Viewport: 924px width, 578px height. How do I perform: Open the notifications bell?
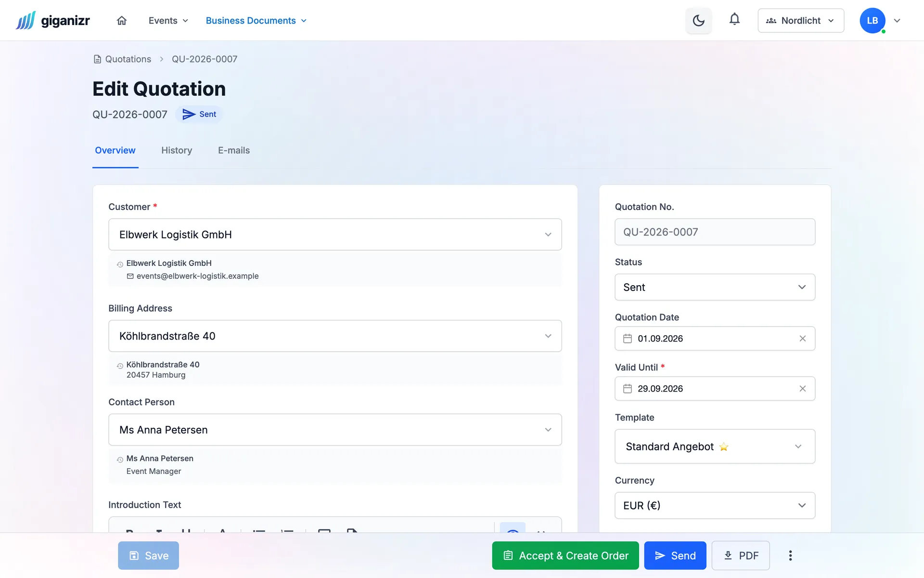(734, 20)
